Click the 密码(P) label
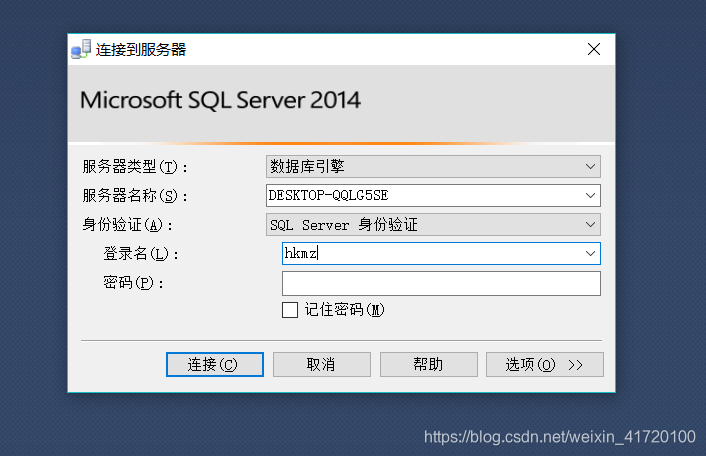Viewport: 706px width, 456px height. coord(133,283)
